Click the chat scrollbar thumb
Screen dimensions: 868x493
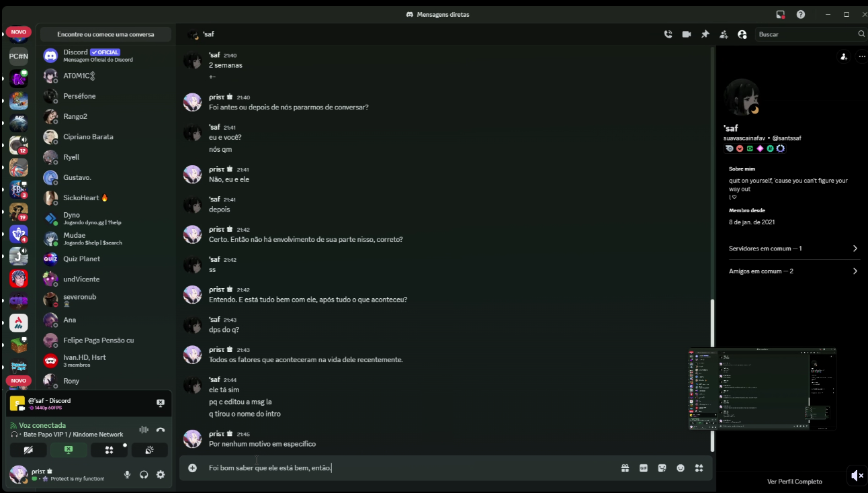712,375
